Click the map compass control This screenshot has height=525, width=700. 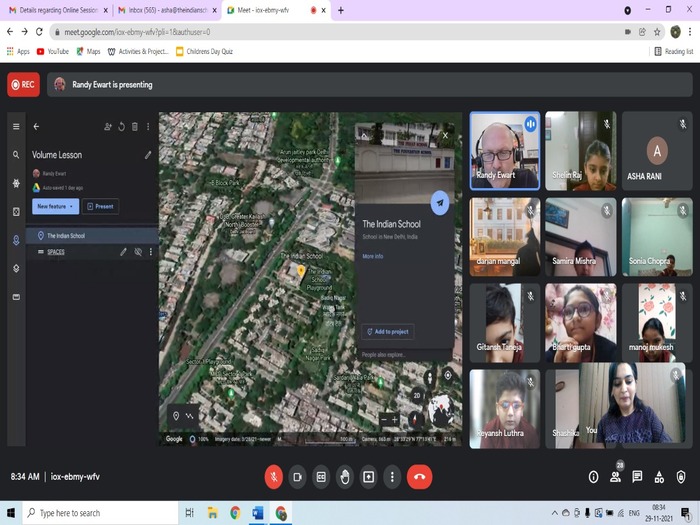[415, 419]
